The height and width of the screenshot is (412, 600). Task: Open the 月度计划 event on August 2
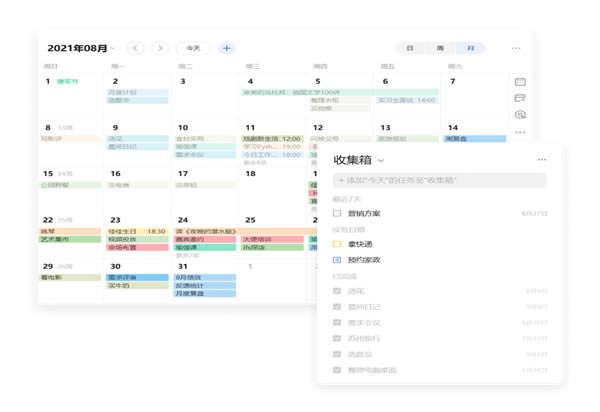137,92
